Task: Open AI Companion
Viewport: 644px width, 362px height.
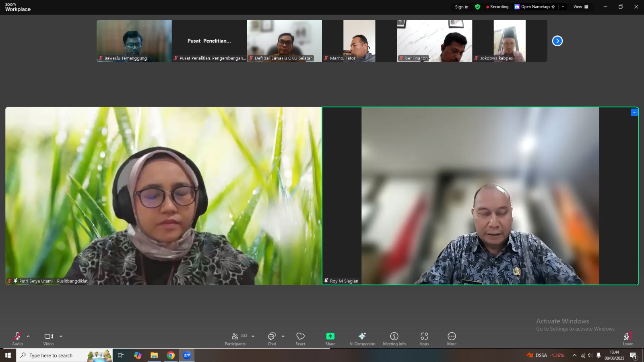Action: tap(362, 339)
